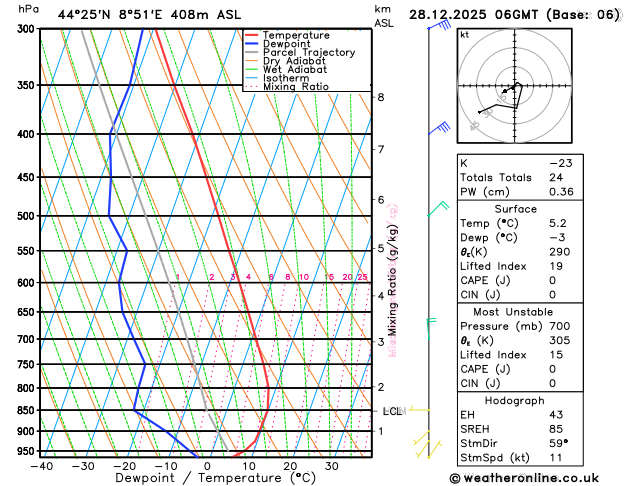Click the Surface Temp value 5.2
This screenshot has height=486, width=629.
pos(558,223)
